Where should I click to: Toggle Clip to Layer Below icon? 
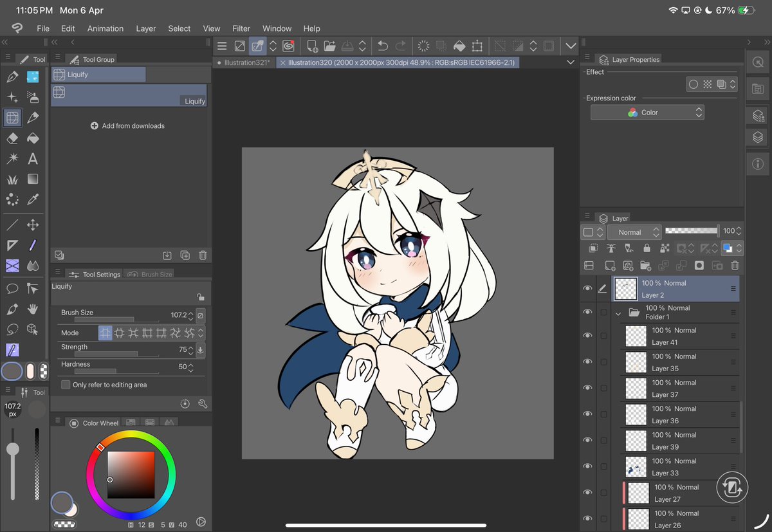pos(593,248)
